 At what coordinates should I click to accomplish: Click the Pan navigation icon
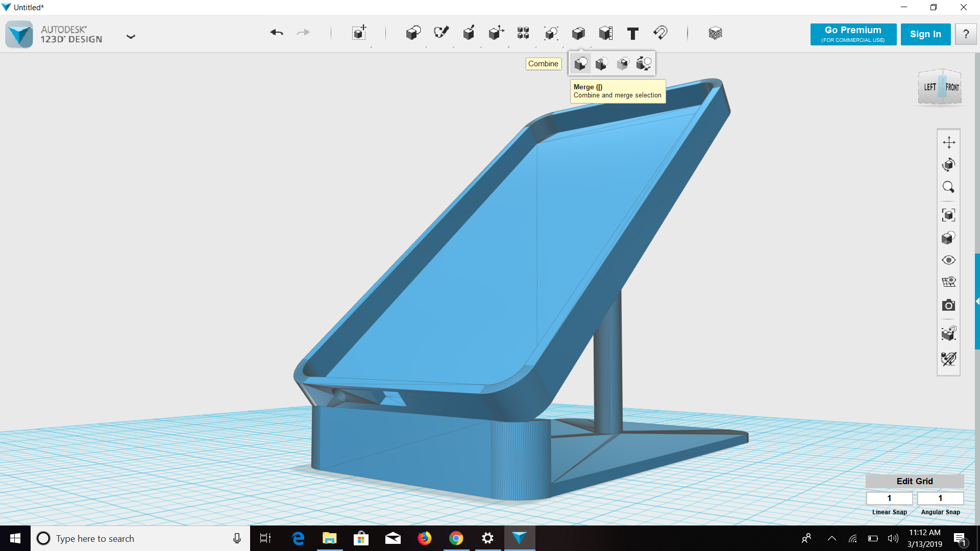[948, 142]
